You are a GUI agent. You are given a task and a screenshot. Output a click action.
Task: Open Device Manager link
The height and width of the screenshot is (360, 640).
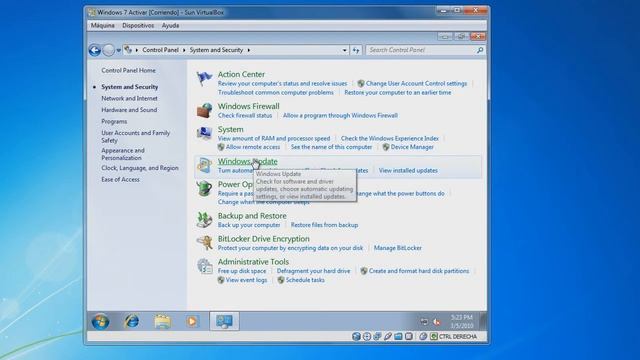pyautogui.click(x=412, y=147)
